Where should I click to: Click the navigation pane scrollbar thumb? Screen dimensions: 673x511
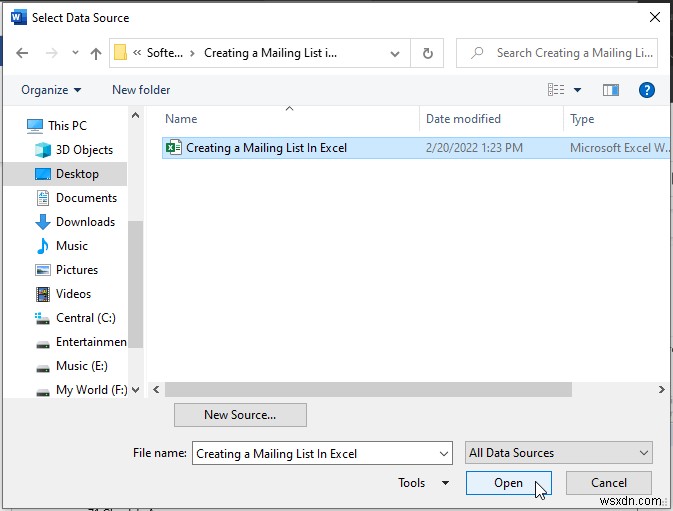[x=135, y=284]
